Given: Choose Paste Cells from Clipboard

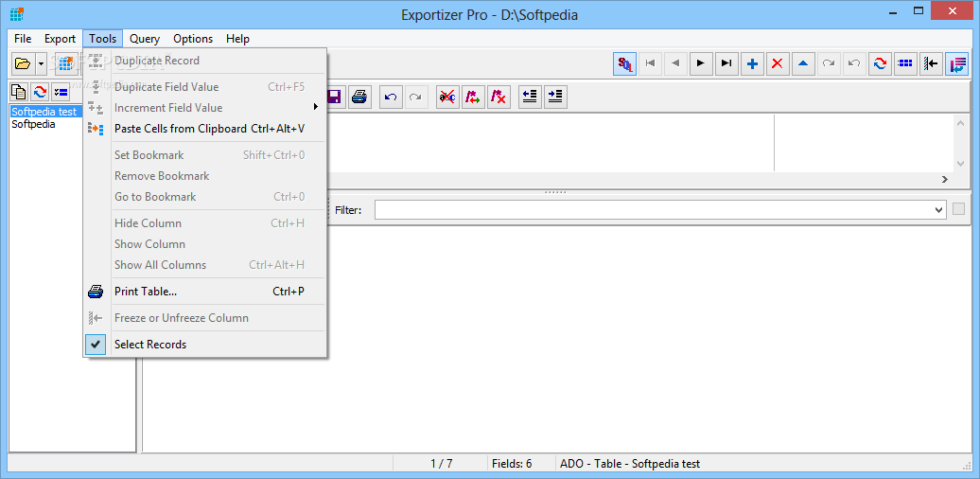Looking at the screenshot, I should [x=205, y=129].
